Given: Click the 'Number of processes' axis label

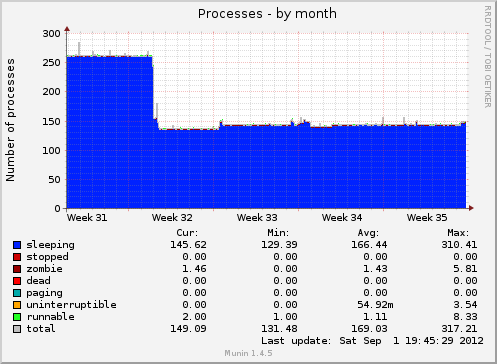Looking at the screenshot, I should (10, 120).
